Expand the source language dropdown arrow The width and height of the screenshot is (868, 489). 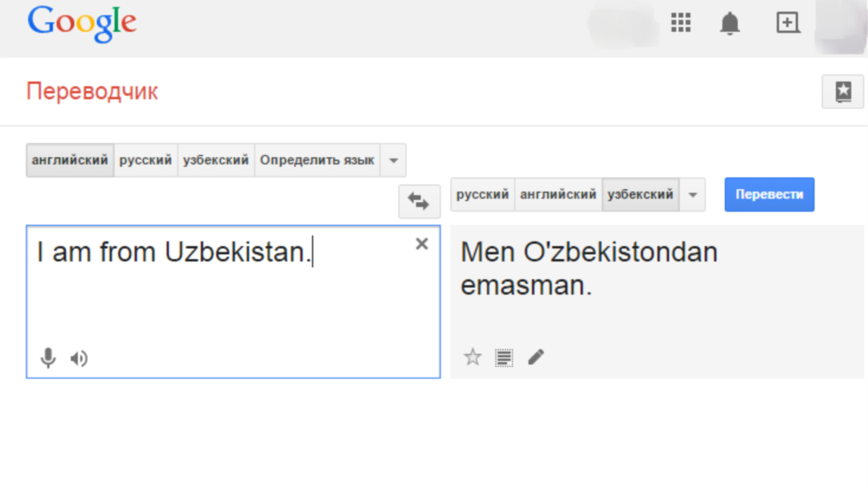(393, 160)
